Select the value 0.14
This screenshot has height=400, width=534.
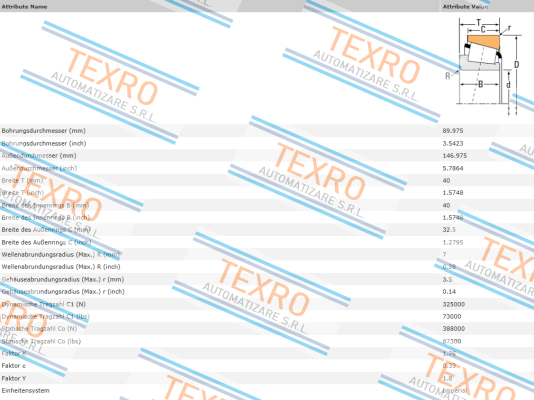pyautogui.click(x=449, y=292)
